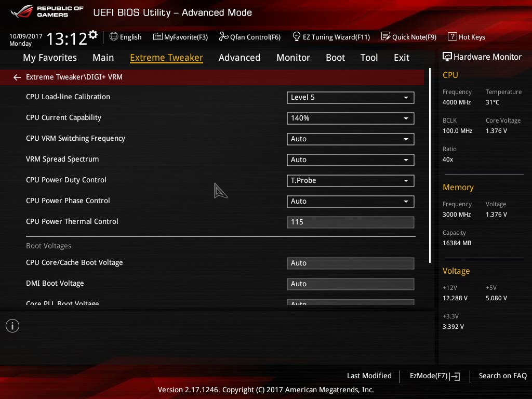
Task: Select CPU Current Capability label
Action: pyautogui.click(x=63, y=118)
